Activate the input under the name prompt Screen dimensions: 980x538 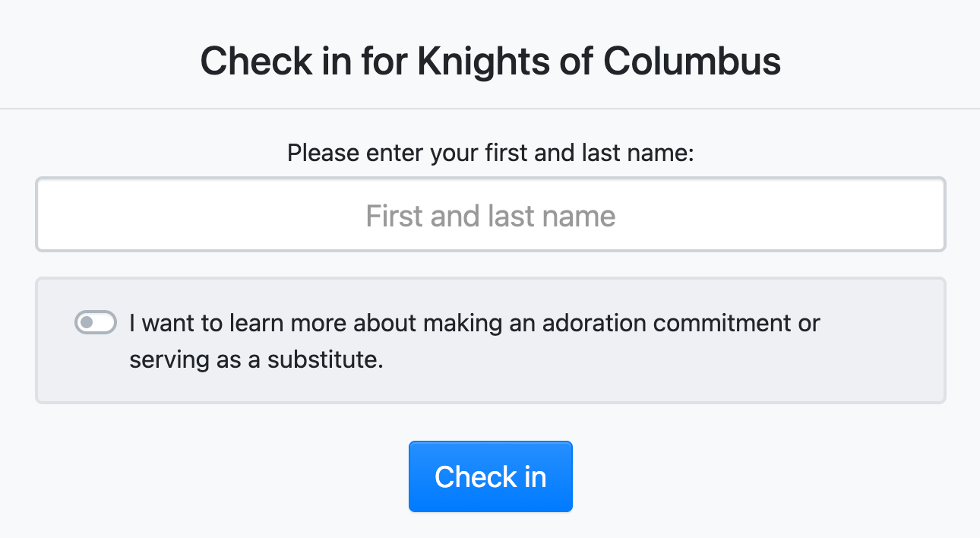490,215
